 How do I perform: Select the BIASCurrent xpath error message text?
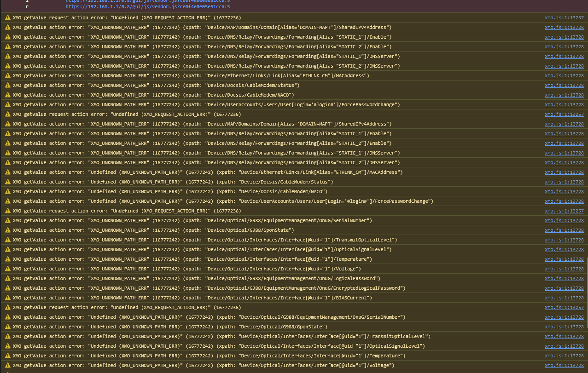tap(192, 298)
